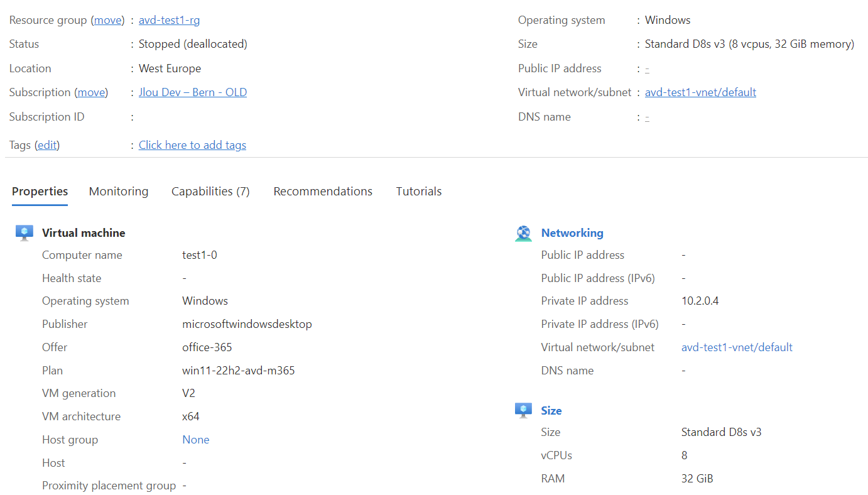This screenshot has width=868, height=495.
Task: Click the edit link beside Tags
Action: [x=47, y=145]
